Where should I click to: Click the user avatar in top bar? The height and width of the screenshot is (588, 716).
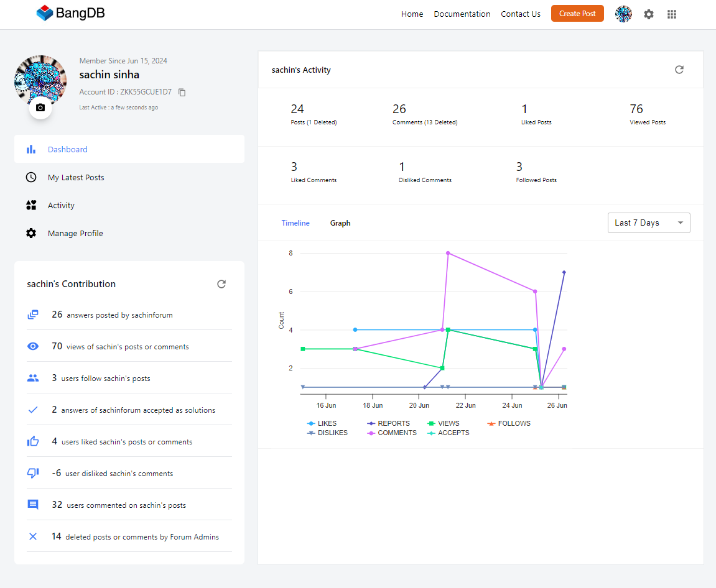(623, 14)
